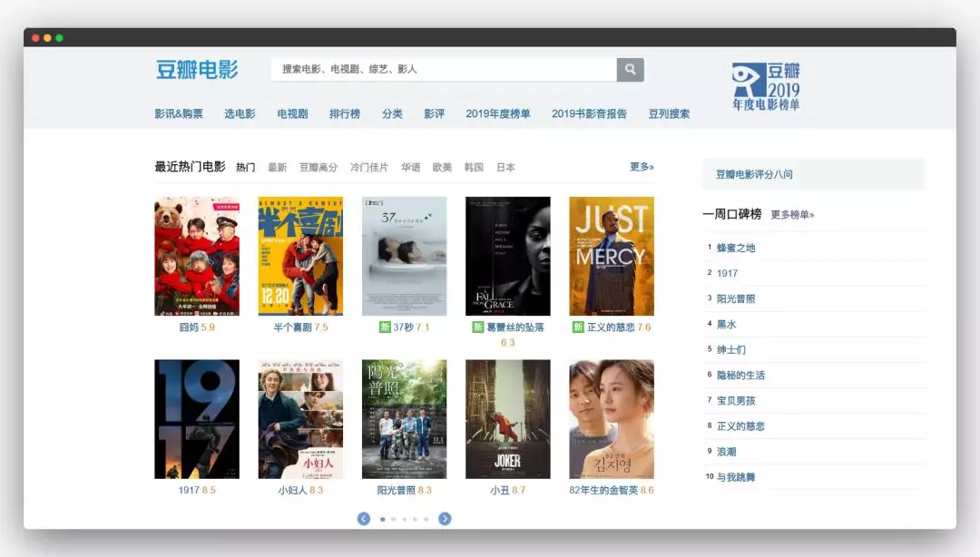Image resolution: width=980 pixels, height=557 pixels.
Task: Open the A Fall from Grace poster
Action: [x=508, y=257]
